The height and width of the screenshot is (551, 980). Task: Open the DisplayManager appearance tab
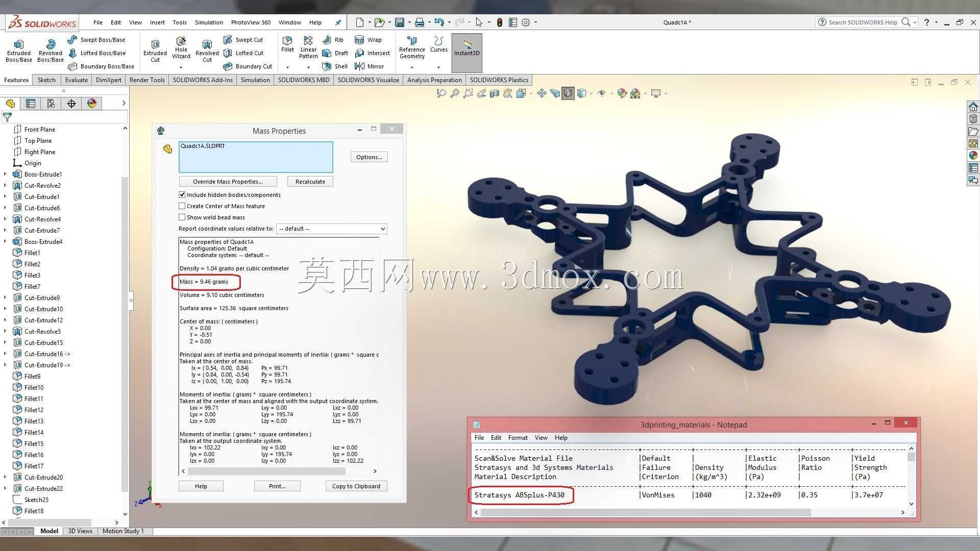92,104
